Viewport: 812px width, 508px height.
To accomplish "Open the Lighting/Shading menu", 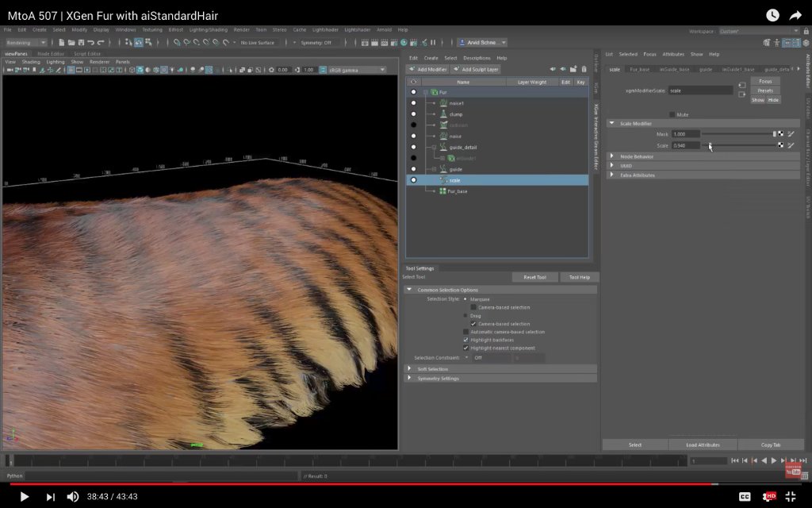I will (x=208, y=29).
